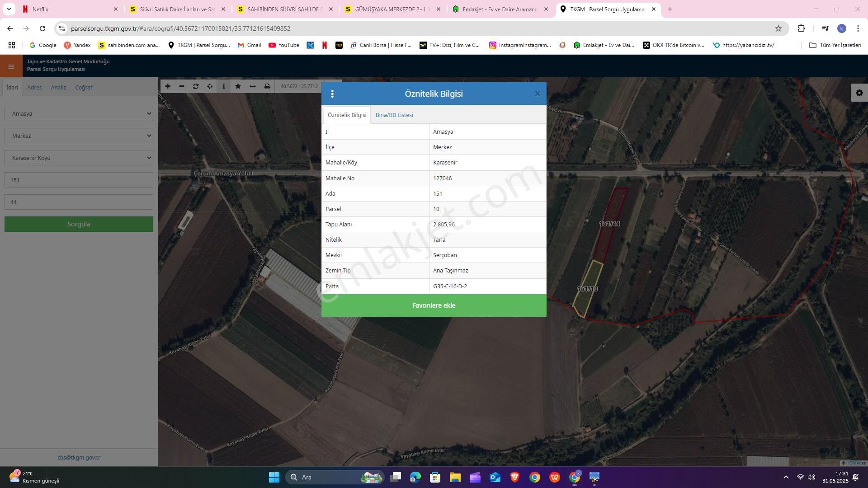868x488 pixels.
Task: Click the Ada input field with 151
Action: pos(79,180)
